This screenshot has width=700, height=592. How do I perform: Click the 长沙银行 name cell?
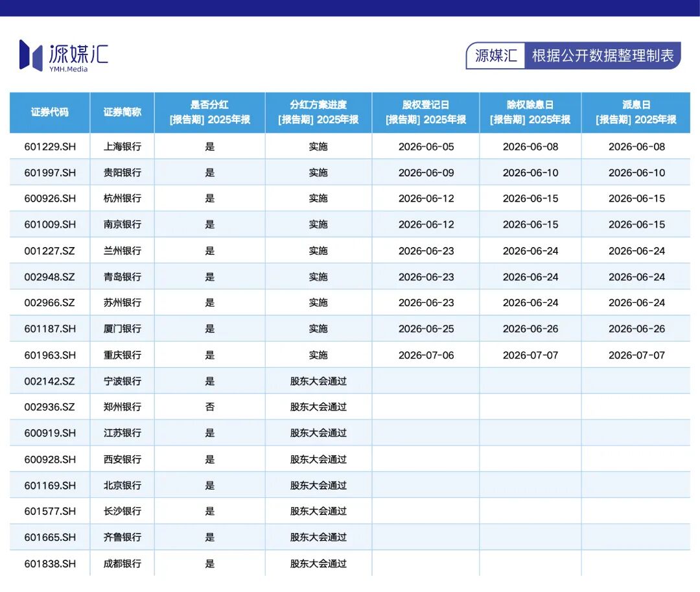[x=122, y=511]
